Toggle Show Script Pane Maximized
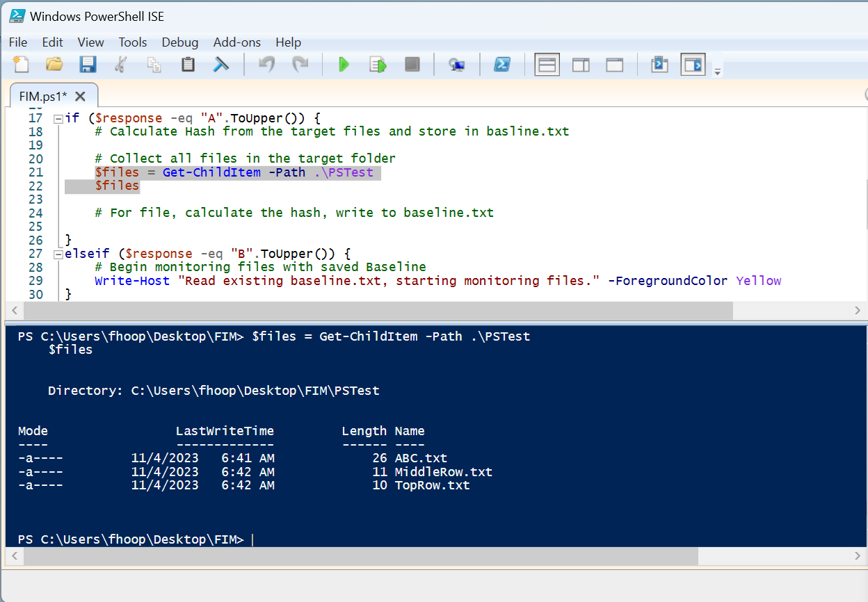The image size is (868, 602). point(614,64)
